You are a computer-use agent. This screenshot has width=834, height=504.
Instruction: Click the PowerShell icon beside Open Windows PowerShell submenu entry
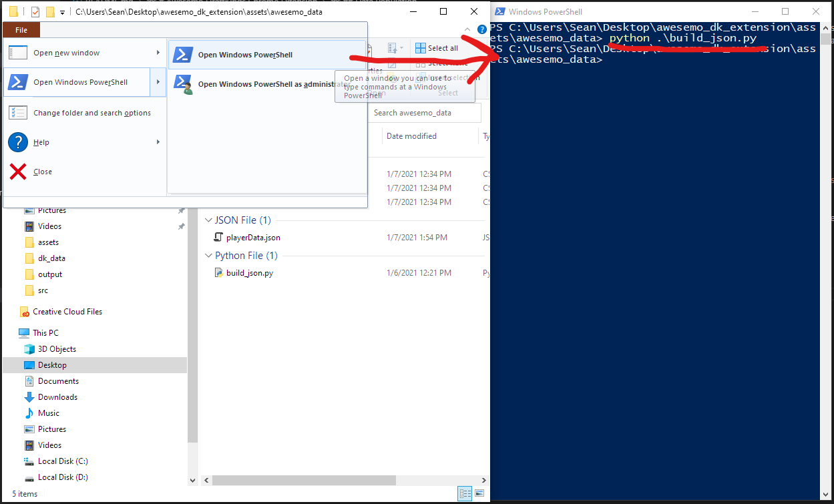(182, 55)
